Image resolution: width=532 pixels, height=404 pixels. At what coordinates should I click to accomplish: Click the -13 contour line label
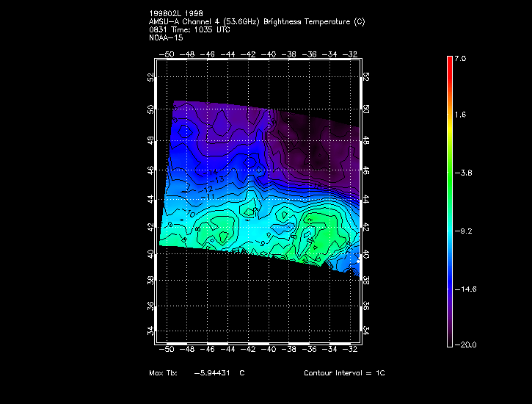(219, 179)
